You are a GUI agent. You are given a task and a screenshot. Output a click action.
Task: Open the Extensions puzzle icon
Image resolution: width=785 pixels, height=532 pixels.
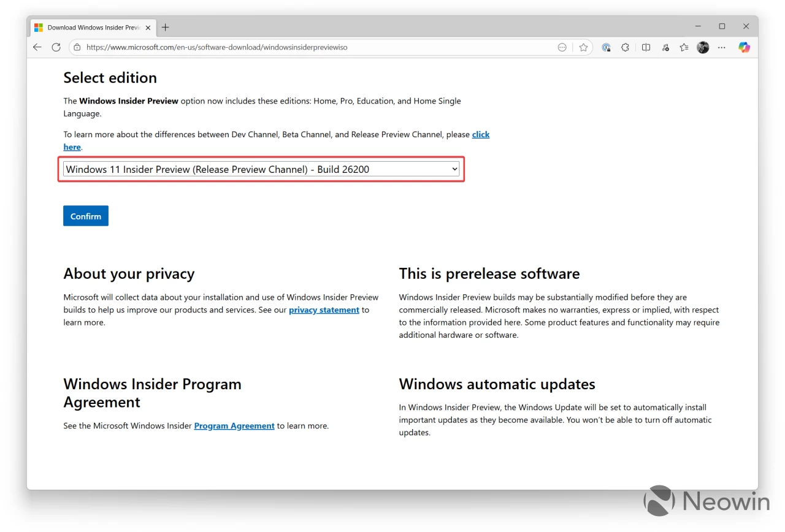pos(625,47)
